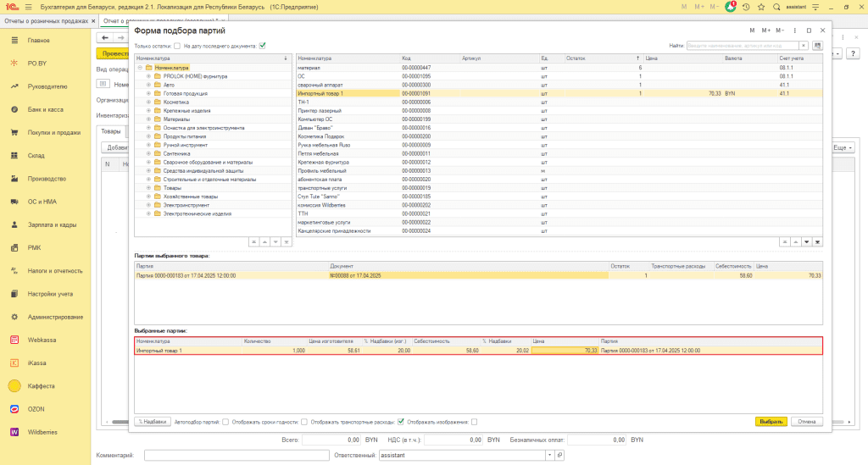Open OZON section in sidebar
Image resolution: width=868 pixels, height=465 pixels.
click(36, 409)
